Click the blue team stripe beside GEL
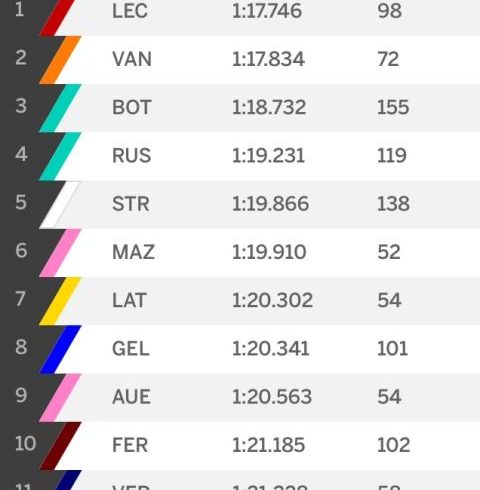The height and width of the screenshot is (490, 480). click(60, 349)
